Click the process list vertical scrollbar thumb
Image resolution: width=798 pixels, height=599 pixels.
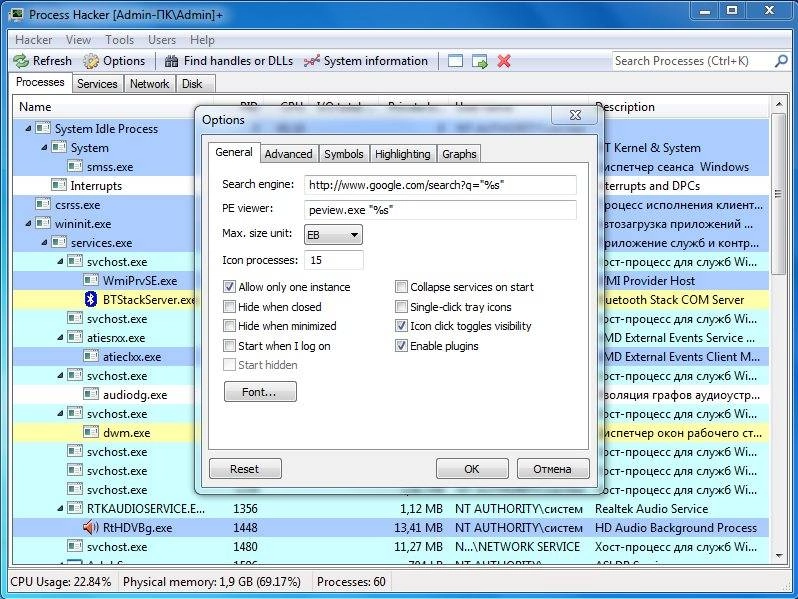tap(778, 193)
